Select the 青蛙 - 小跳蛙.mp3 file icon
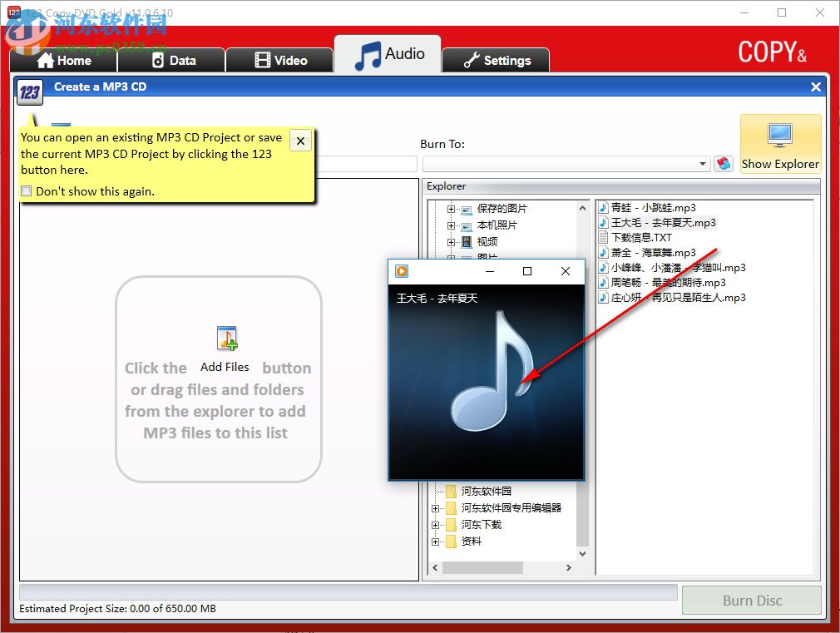 [x=603, y=207]
